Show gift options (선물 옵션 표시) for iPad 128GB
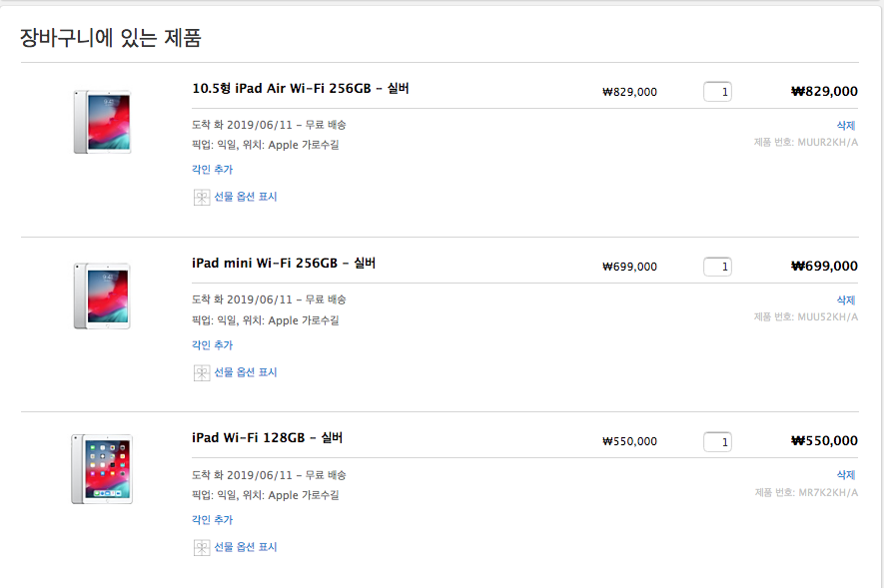884x588 pixels. click(x=246, y=547)
